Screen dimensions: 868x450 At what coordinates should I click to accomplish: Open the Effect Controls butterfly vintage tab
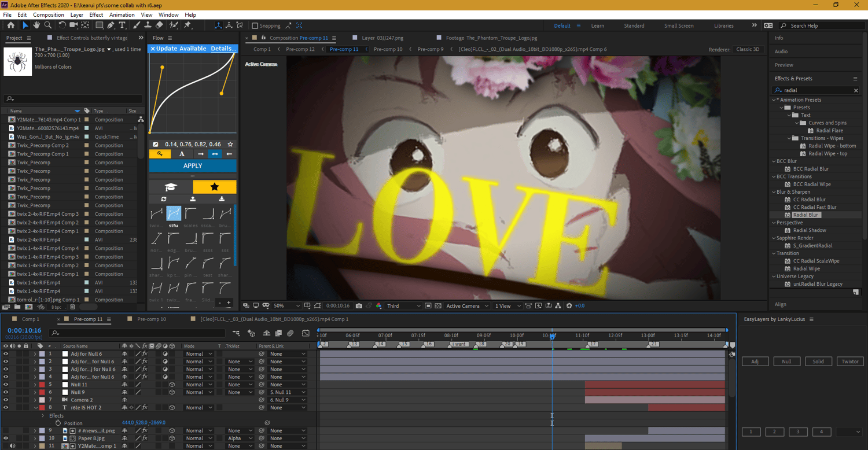coord(92,38)
